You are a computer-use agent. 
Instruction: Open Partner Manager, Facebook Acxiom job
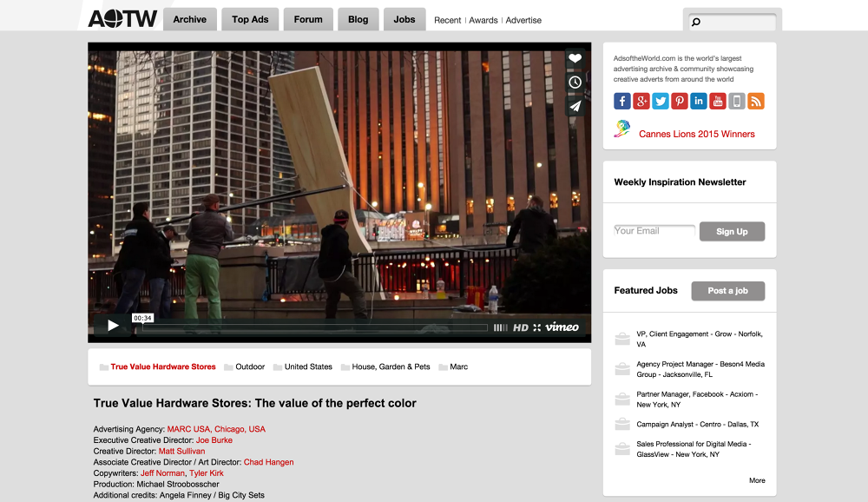point(698,400)
